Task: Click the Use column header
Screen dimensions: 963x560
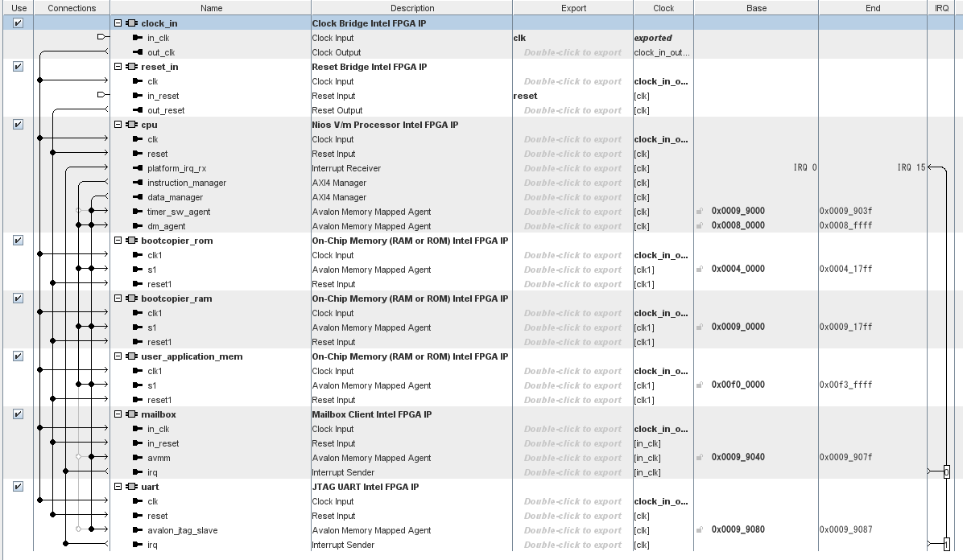Action: click(x=19, y=8)
